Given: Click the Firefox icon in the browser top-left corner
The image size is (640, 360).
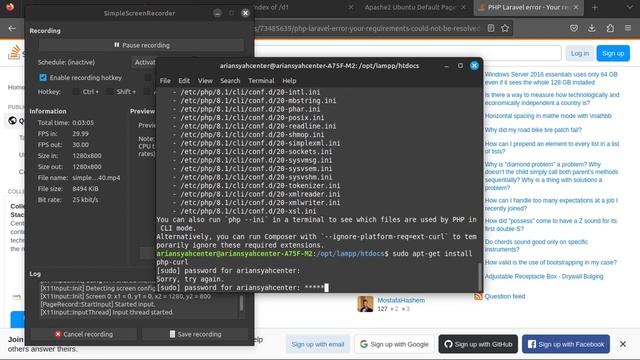Looking at the screenshot, I should coord(10,7).
